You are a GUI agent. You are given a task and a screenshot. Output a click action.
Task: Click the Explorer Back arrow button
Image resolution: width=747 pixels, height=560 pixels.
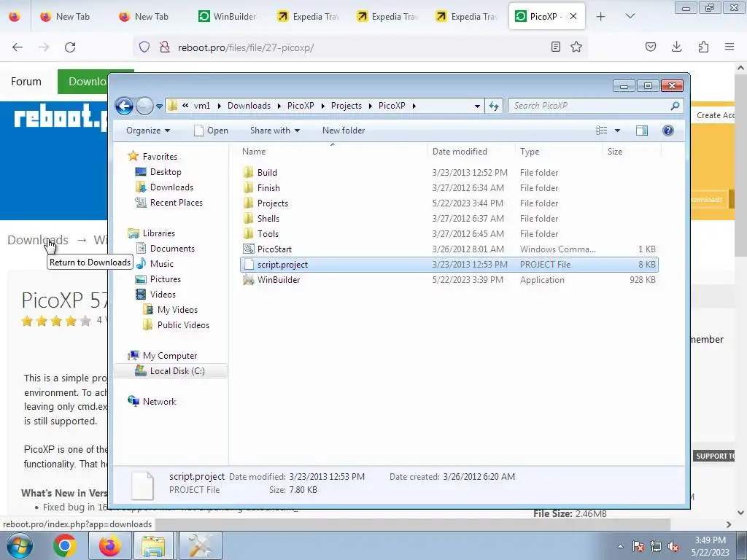point(124,106)
